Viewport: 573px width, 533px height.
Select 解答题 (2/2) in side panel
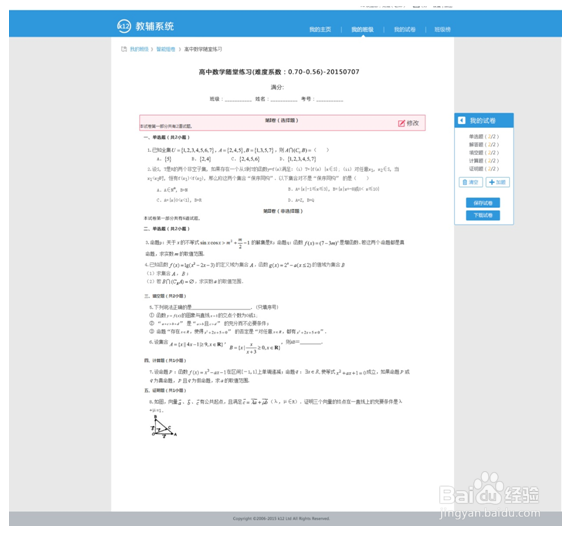(484, 145)
